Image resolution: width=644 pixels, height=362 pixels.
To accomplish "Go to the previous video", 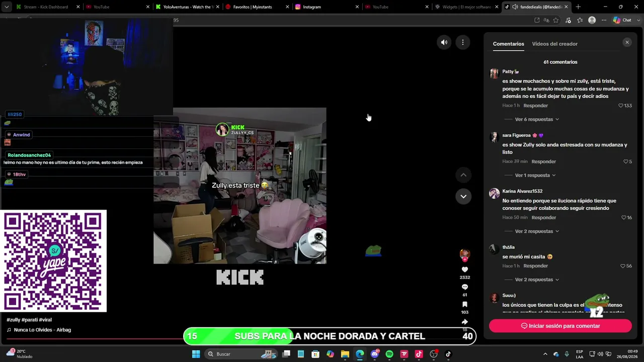I will point(463,175).
